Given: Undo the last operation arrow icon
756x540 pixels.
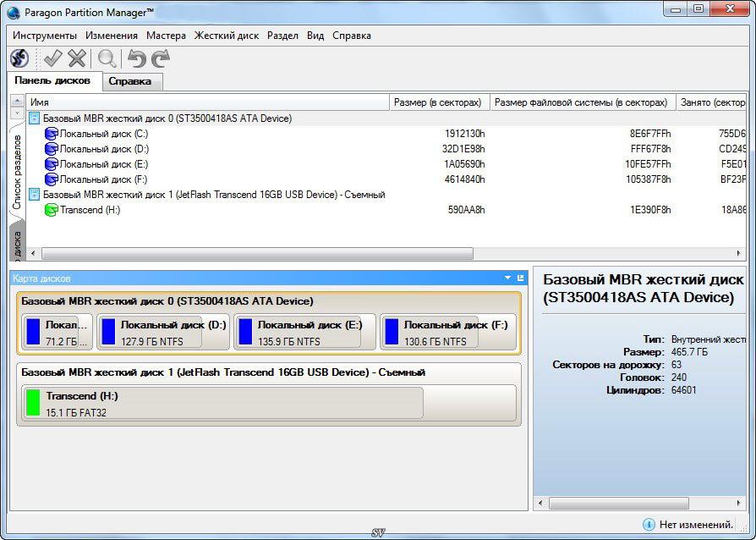Looking at the screenshot, I should 136,59.
